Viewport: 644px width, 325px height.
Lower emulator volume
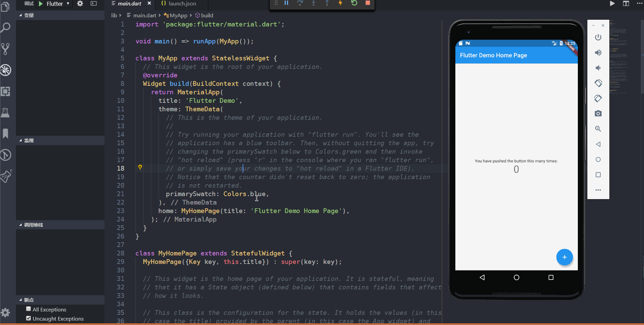click(598, 68)
